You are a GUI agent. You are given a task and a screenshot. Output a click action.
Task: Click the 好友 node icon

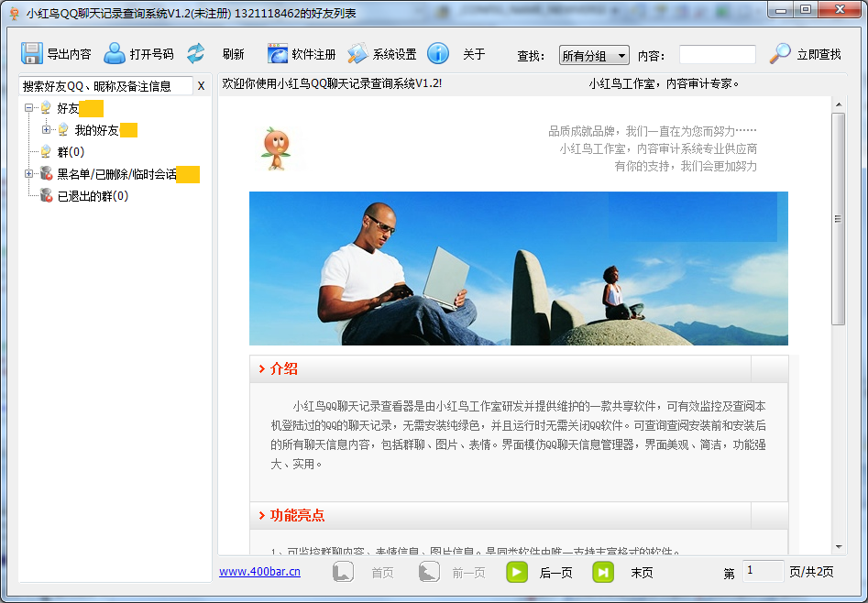46,108
